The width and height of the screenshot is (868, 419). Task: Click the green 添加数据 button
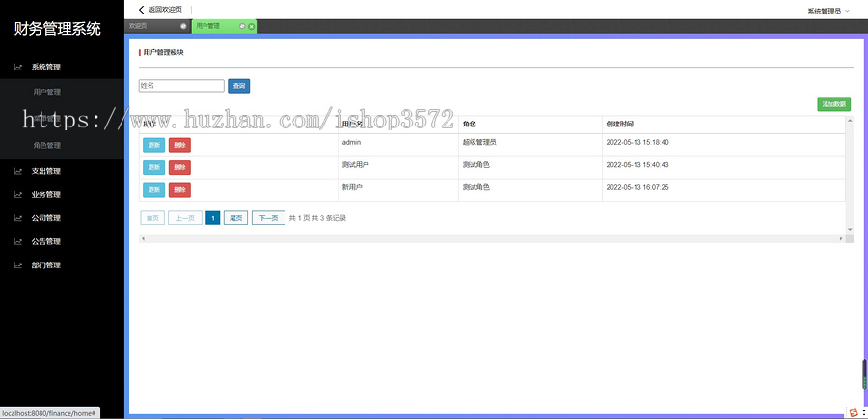click(833, 104)
